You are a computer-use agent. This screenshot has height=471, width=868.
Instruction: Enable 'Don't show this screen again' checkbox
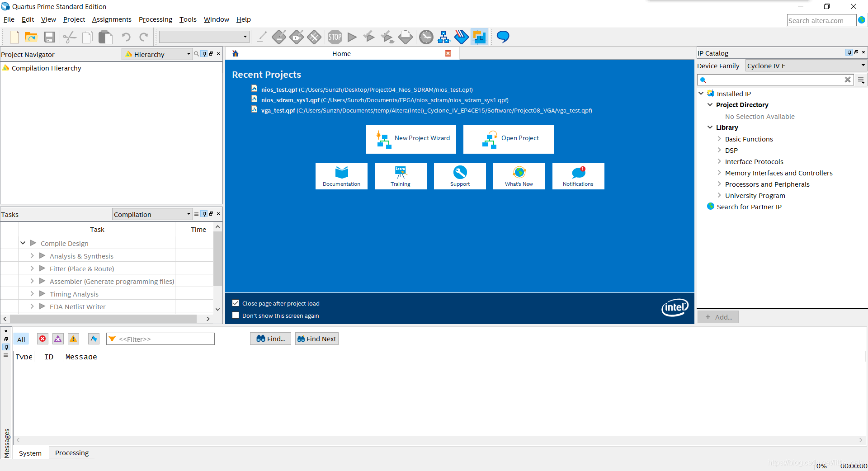point(236,316)
